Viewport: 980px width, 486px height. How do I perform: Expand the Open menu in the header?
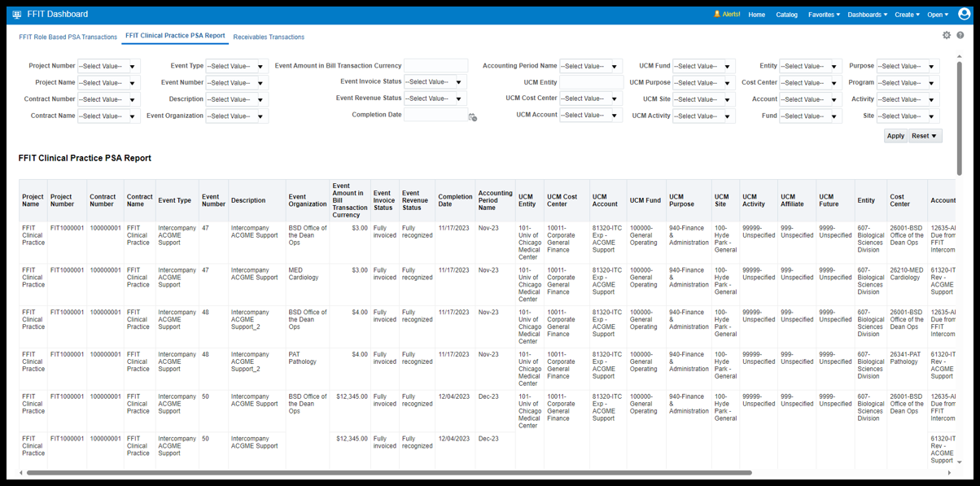(937, 15)
